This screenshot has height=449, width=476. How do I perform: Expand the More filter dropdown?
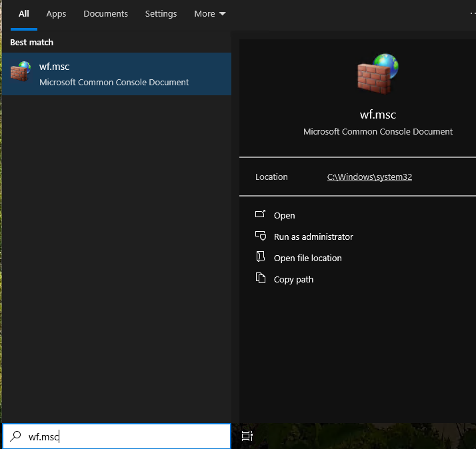[x=209, y=14]
